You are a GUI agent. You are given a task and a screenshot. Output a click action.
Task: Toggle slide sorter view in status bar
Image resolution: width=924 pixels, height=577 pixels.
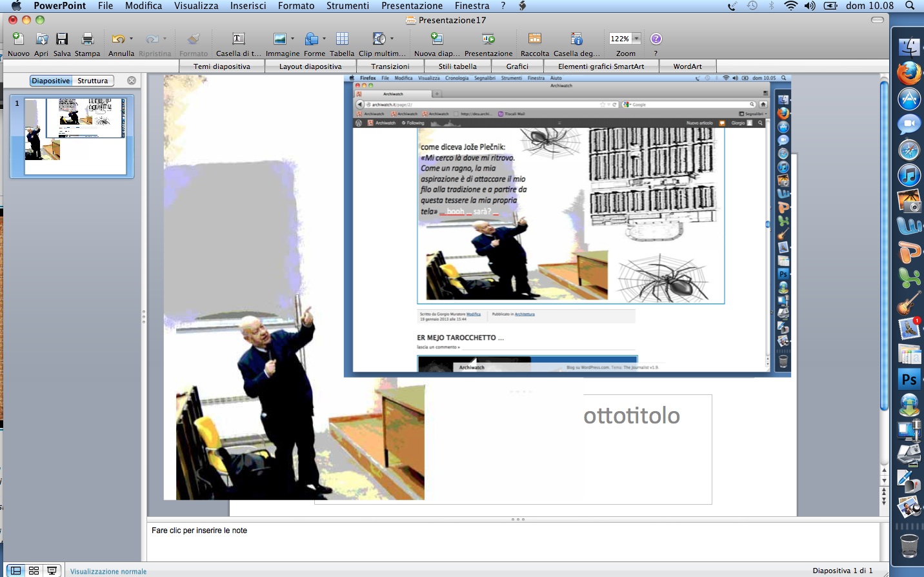[34, 571]
